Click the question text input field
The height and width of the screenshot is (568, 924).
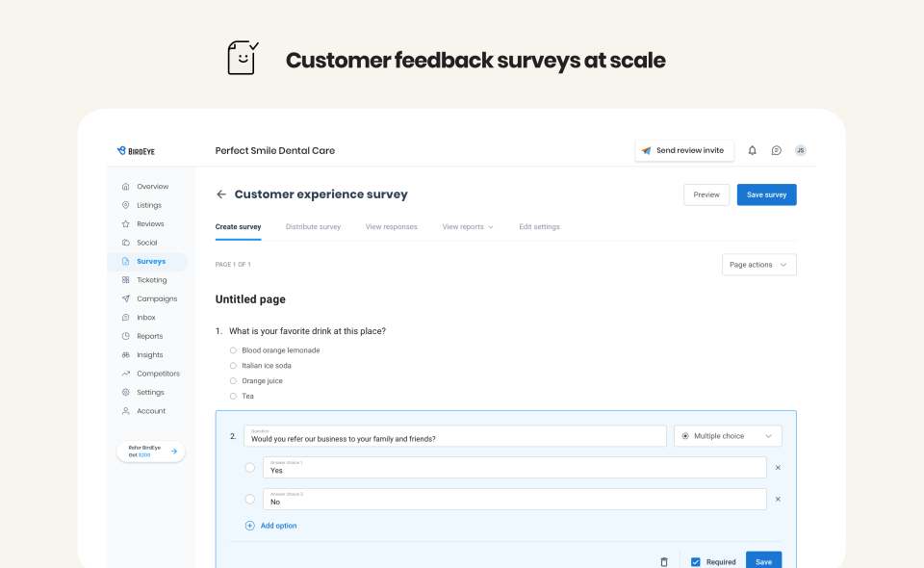(x=454, y=437)
